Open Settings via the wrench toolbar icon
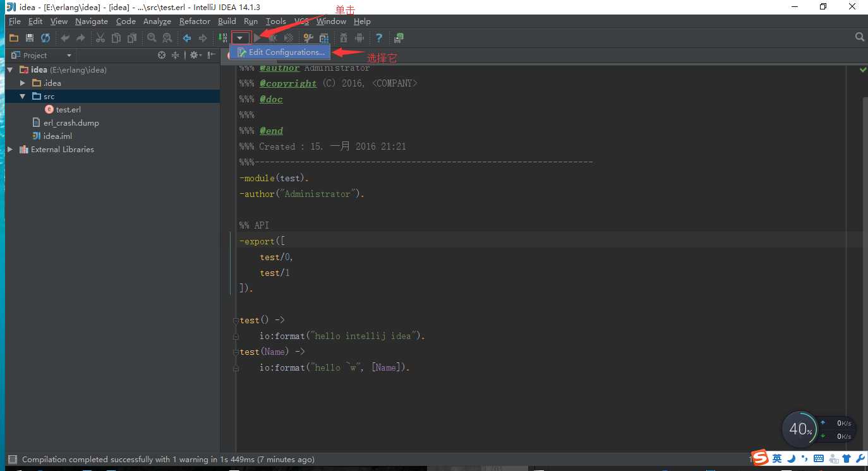Screen dimensions: 868x471 308,38
